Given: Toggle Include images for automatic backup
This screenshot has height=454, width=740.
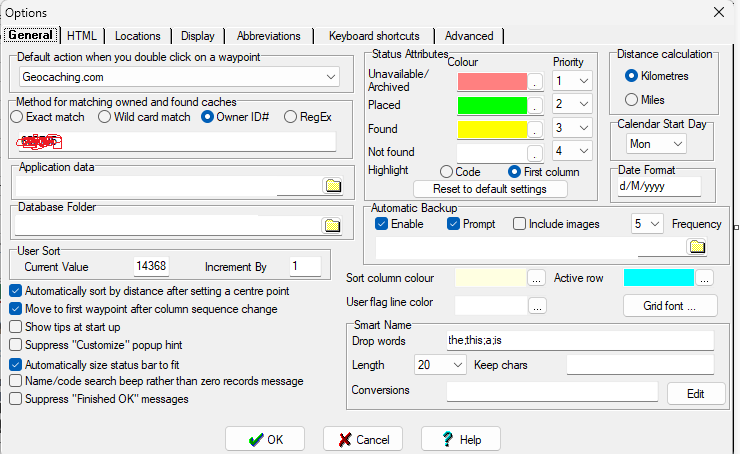Looking at the screenshot, I should [520, 224].
